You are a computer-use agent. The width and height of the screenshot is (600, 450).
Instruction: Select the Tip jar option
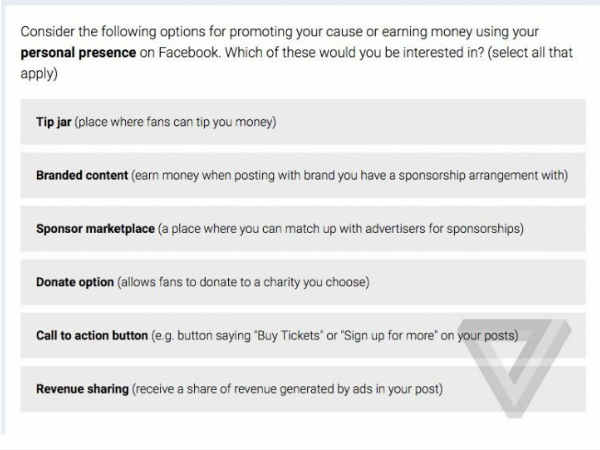303,122
